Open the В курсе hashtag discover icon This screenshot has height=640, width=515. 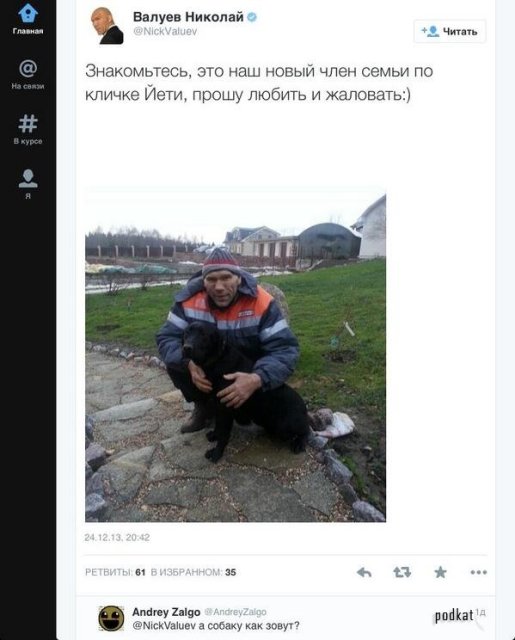28,123
